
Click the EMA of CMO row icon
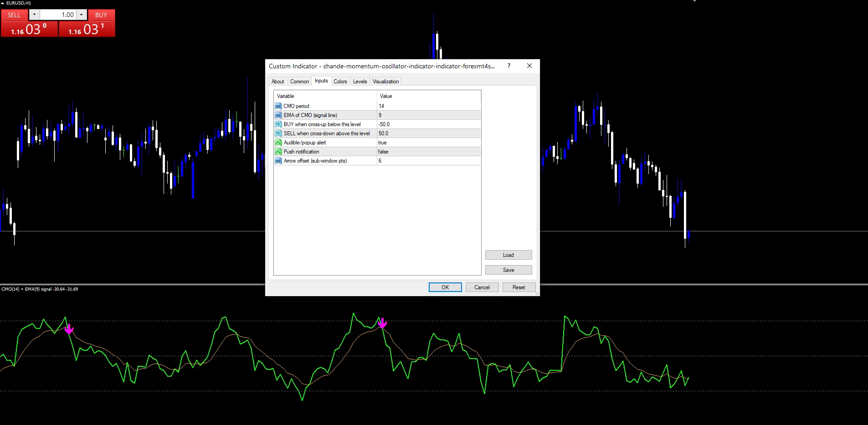(x=278, y=115)
